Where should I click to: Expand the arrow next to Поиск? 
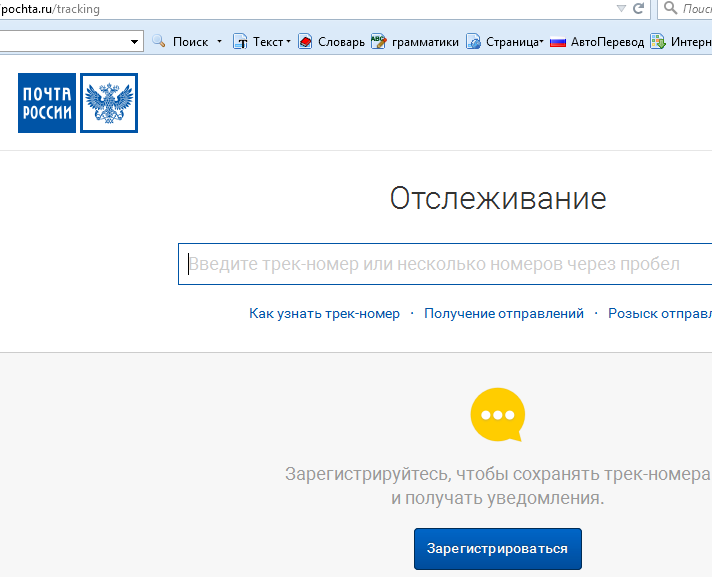click(219, 42)
